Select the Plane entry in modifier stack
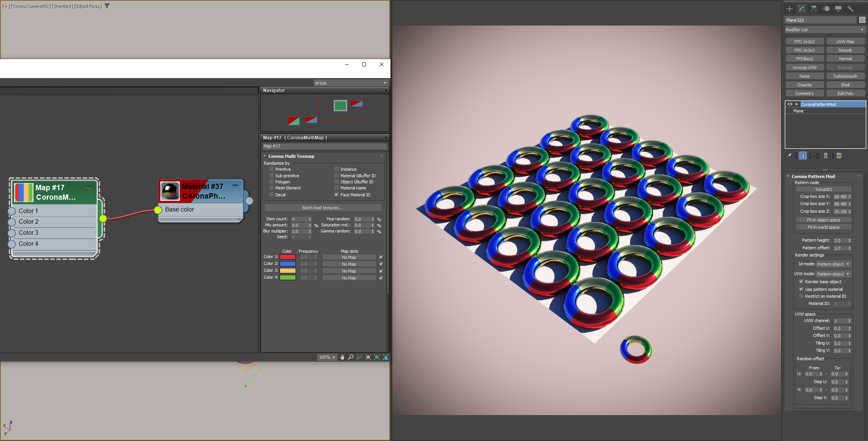The width and height of the screenshot is (868, 441). click(x=798, y=111)
